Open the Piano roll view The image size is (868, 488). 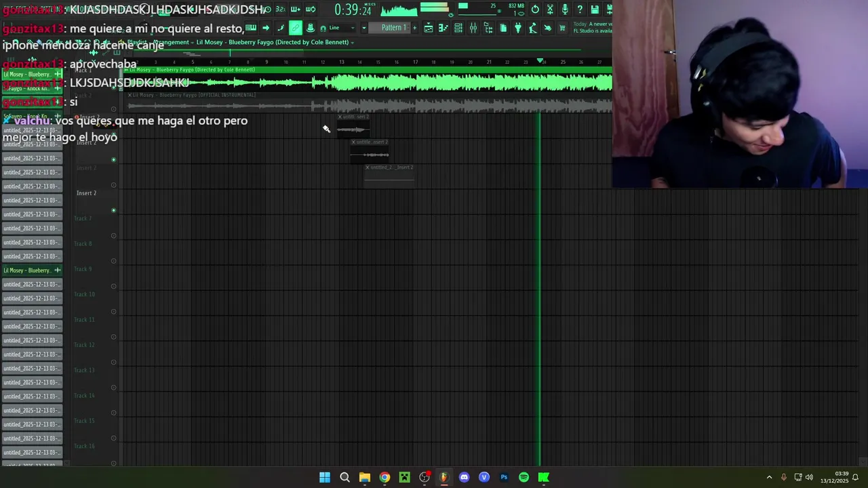tap(443, 28)
